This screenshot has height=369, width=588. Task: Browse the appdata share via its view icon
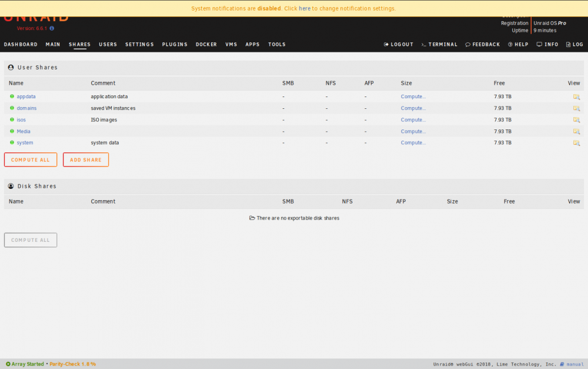click(576, 97)
